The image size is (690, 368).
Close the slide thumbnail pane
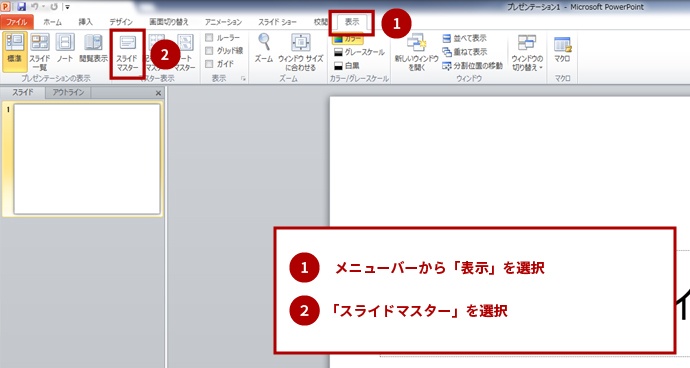click(x=158, y=93)
